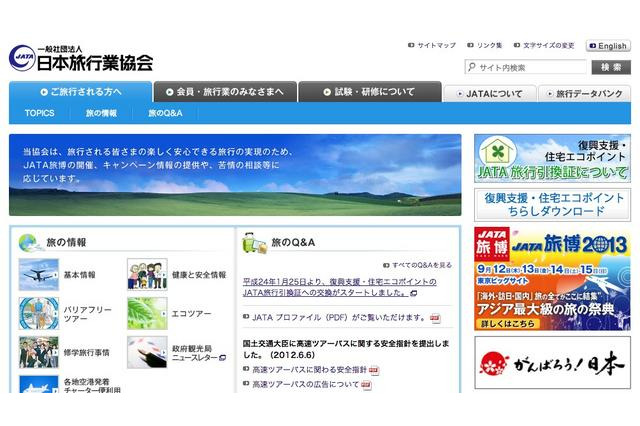Open 復興支援・住宅エコポイント JATA旅行引換証 banner
Screen dimensions: 640x426
pos(552,158)
